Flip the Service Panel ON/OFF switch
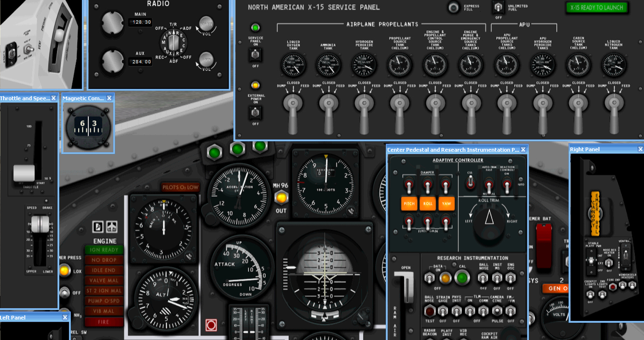Screen dimensions: 644x340 point(255,54)
